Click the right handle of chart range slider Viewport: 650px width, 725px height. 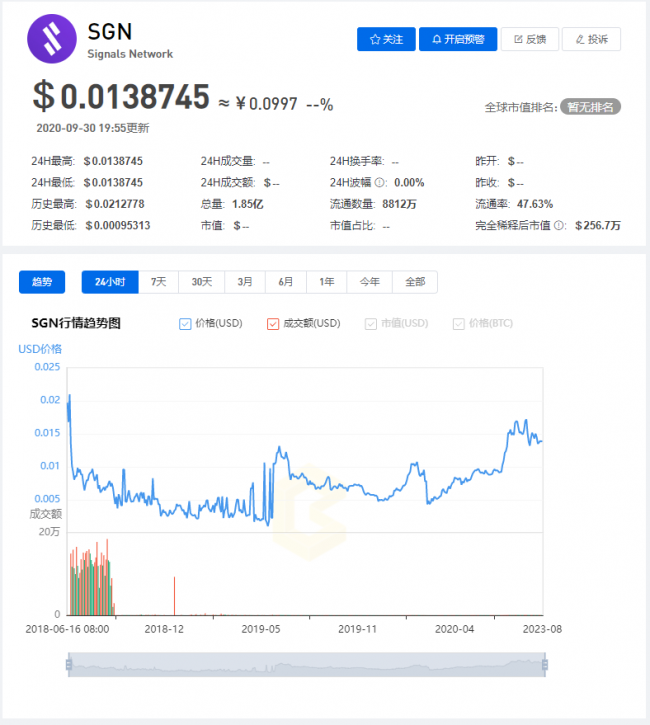tap(545, 664)
